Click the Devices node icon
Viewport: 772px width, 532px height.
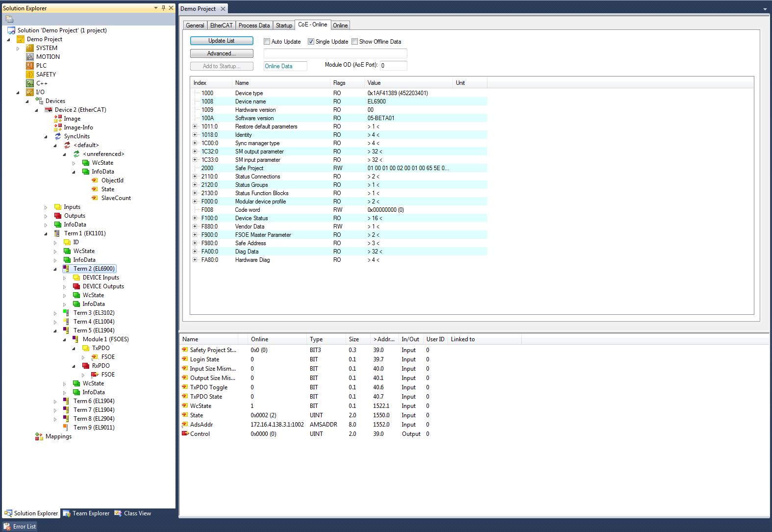[x=39, y=101]
